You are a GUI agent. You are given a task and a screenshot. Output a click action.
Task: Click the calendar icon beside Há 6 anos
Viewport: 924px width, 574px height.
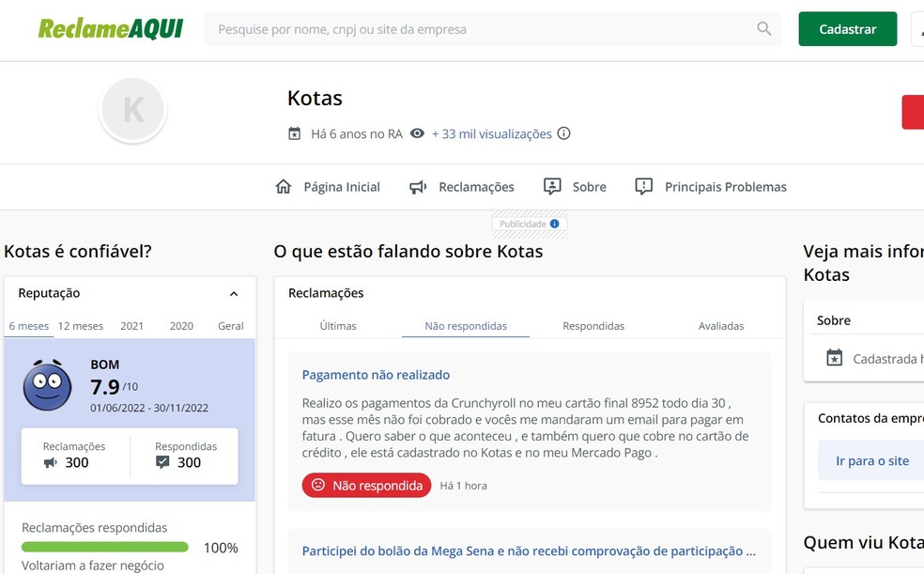pyautogui.click(x=294, y=133)
